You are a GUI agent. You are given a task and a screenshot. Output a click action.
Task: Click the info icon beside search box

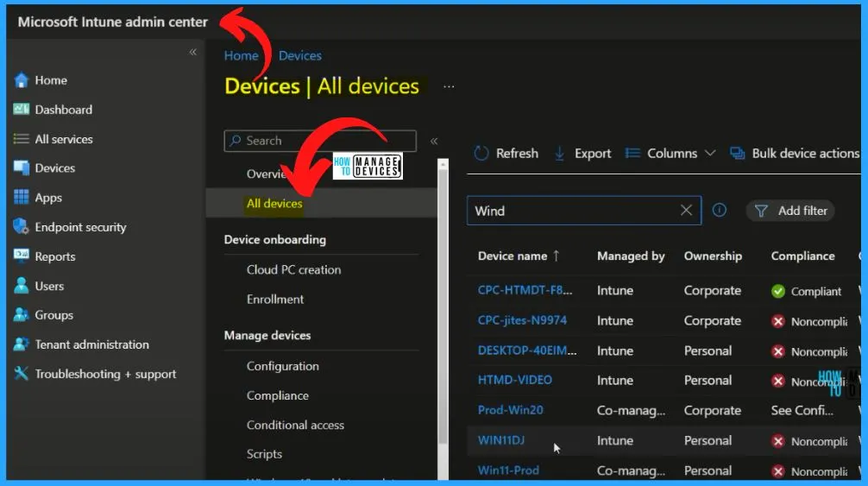point(719,211)
